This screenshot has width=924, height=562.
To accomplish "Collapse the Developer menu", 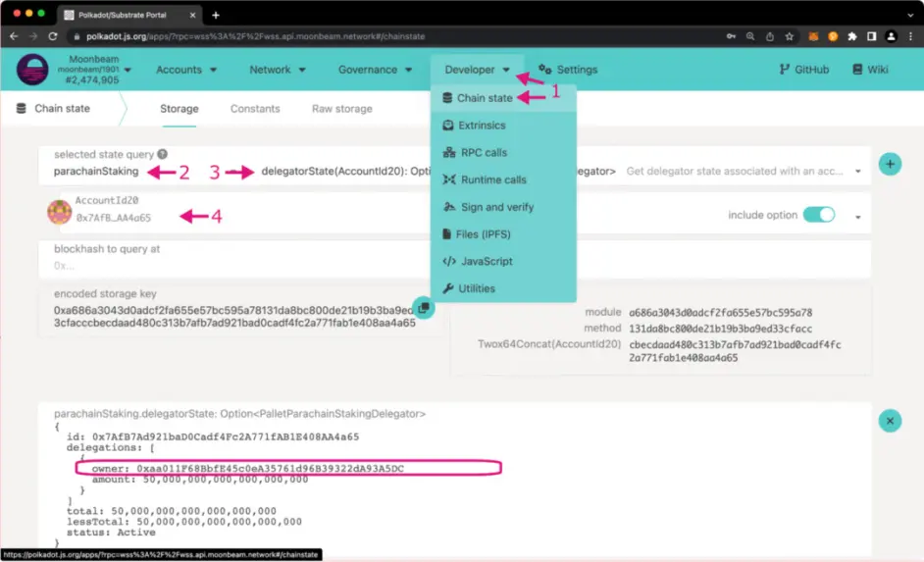I will (x=478, y=70).
